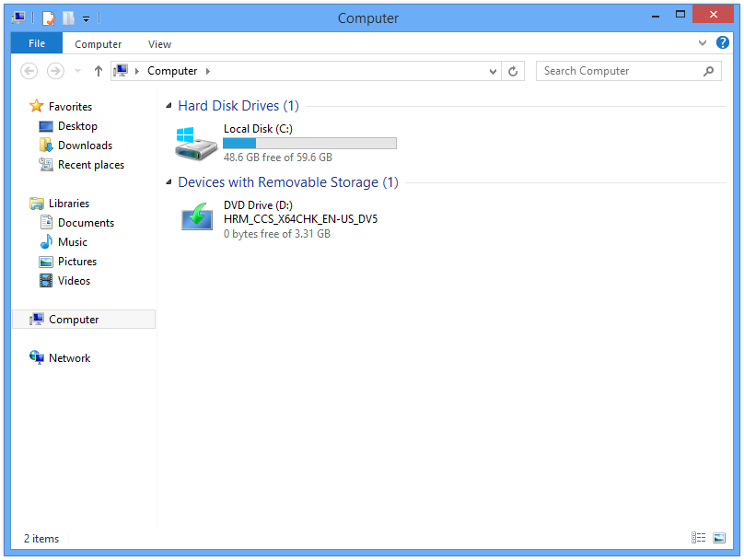
Task: Click the Properties quick access icon
Action: (x=49, y=18)
